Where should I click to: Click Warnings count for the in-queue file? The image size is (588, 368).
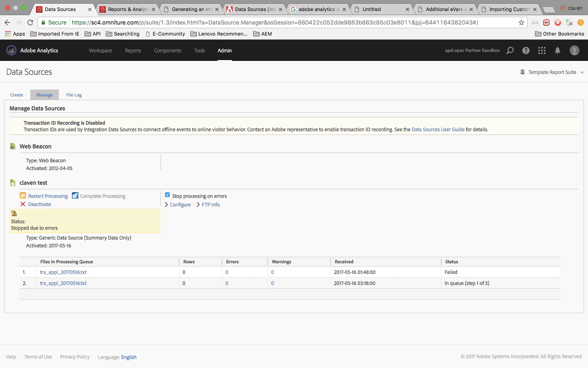[x=272, y=283]
